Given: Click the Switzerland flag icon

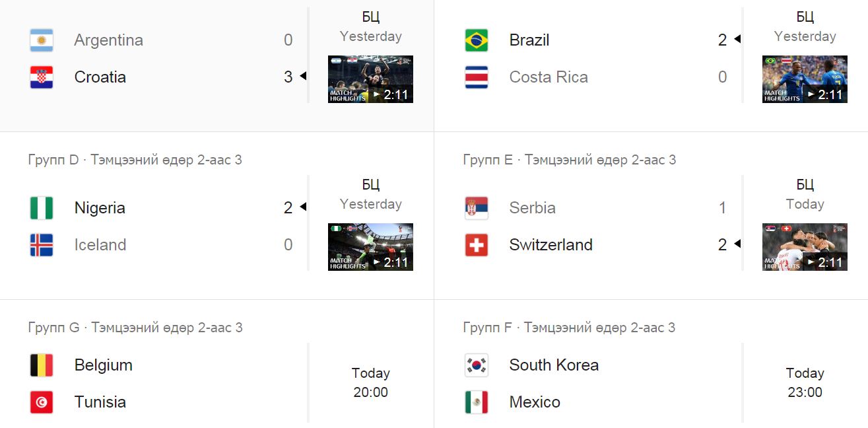Looking at the screenshot, I should click(x=477, y=245).
